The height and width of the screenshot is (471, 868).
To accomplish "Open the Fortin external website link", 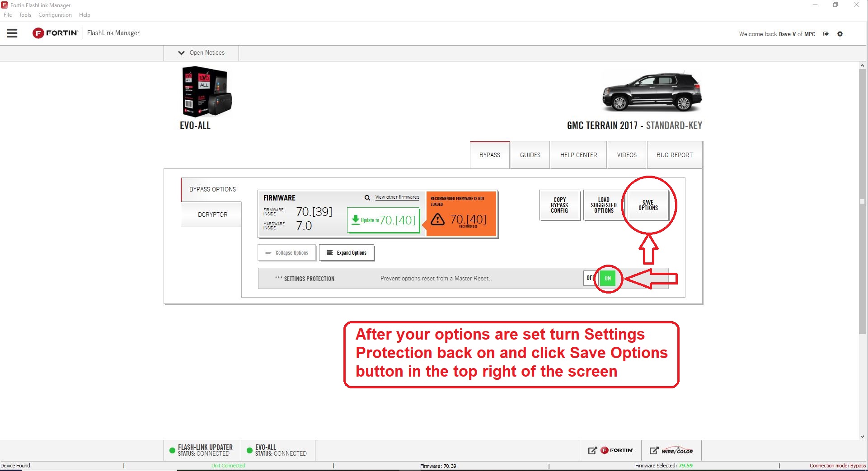I will (610, 450).
